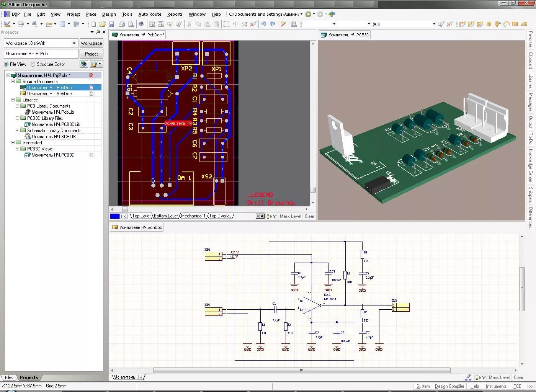
Task: Open the Libraries side panel tab
Action: [531, 81]
